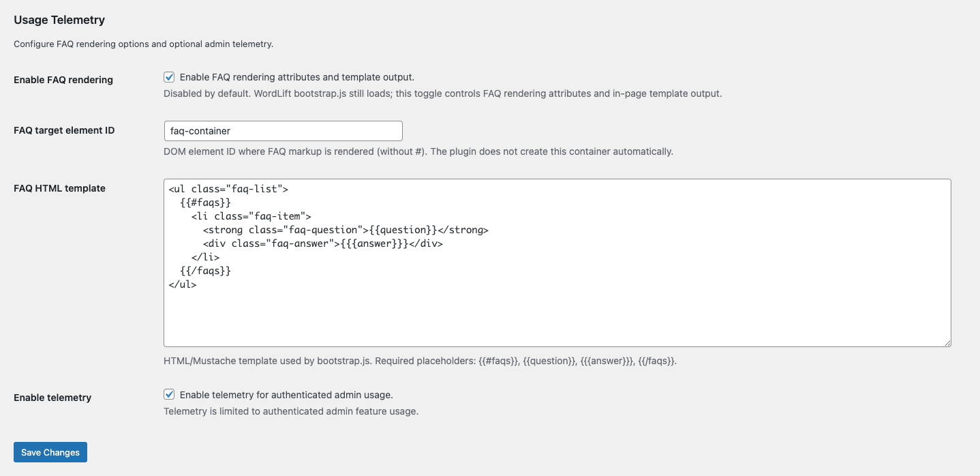The image size is (980, 476).
Task: Click the DOM element ID helper text
Action: tap(418, 151)
